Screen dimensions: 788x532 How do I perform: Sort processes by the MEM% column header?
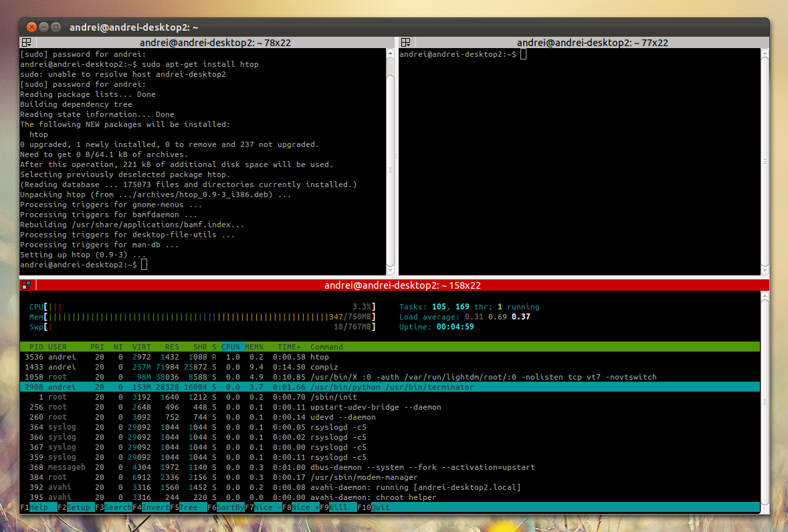pos(254,347)
